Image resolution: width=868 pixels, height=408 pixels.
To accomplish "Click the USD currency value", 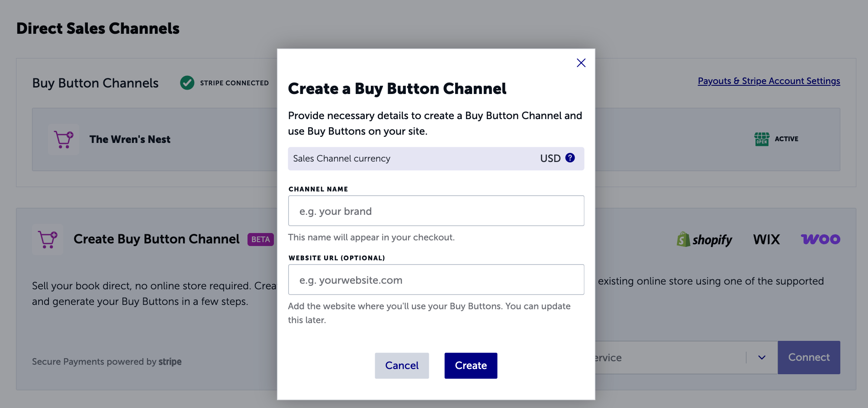I will click(x=550, y=159).
